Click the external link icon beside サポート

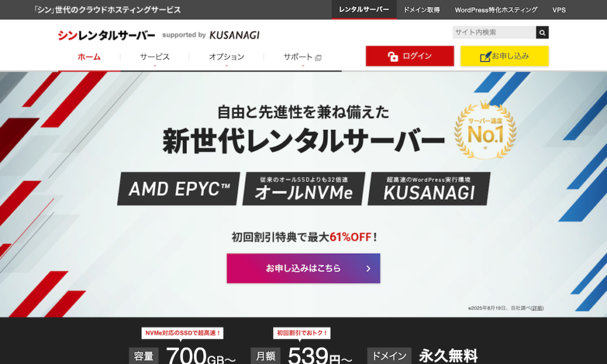[318, 58]
